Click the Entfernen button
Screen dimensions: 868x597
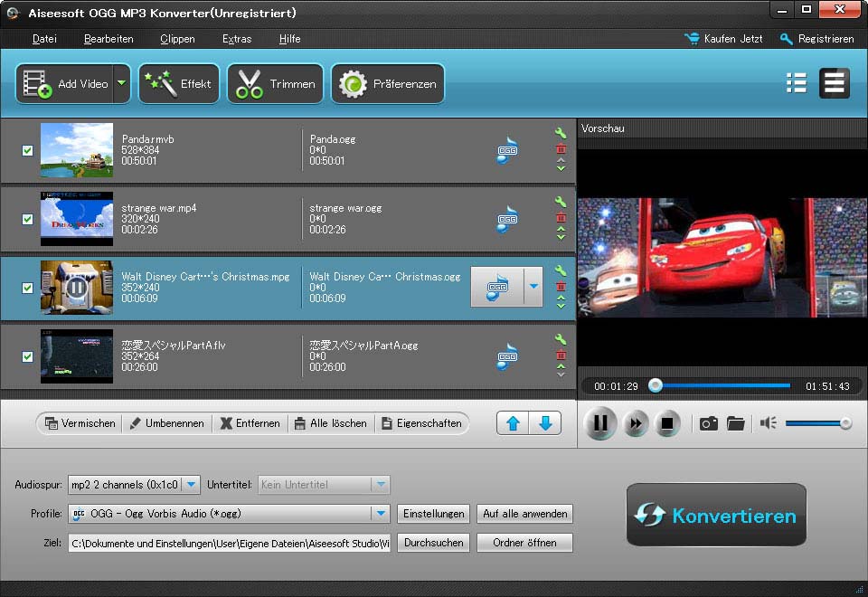[250, 423]
